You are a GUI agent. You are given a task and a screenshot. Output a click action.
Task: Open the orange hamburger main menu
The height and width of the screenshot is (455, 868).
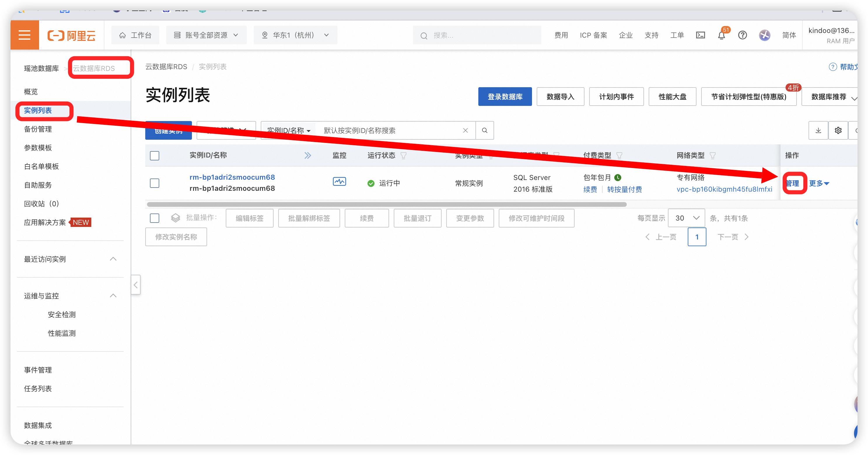tap(24, 35)
